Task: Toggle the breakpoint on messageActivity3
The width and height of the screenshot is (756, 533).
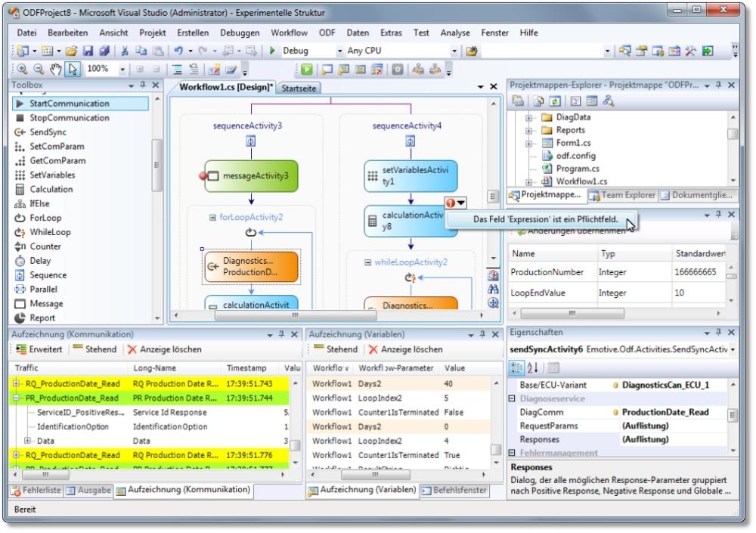Action: point(203,176)
